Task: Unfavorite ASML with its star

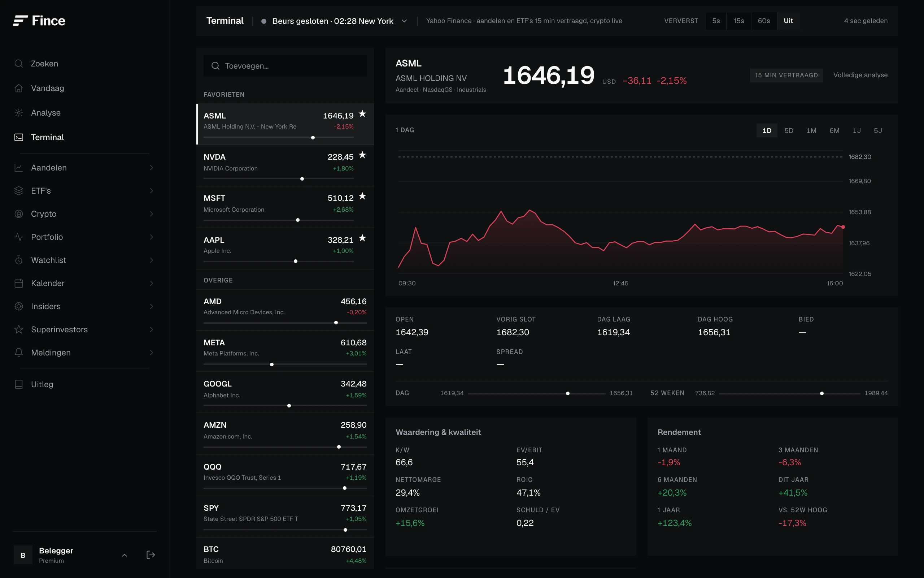Action: tap(362, 113)
